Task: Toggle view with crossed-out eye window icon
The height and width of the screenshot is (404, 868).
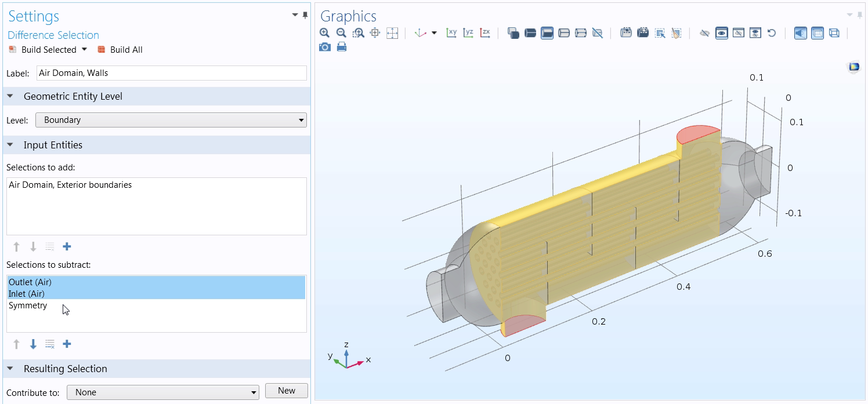Action: [x=738, y=33]
